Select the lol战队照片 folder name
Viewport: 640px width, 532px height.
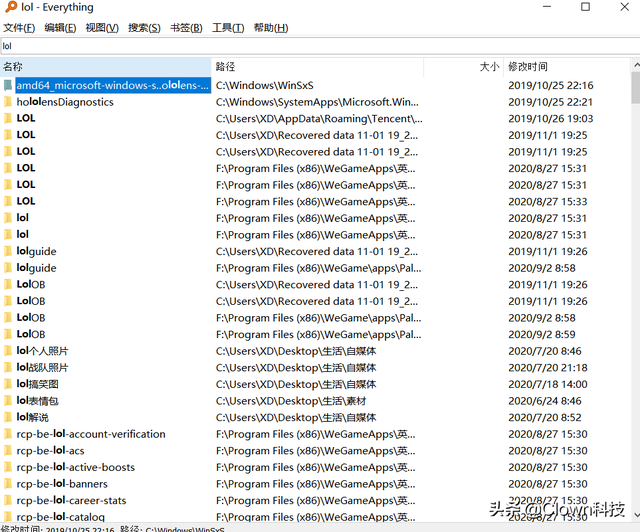pyautogui.click(x=42, y=367)
